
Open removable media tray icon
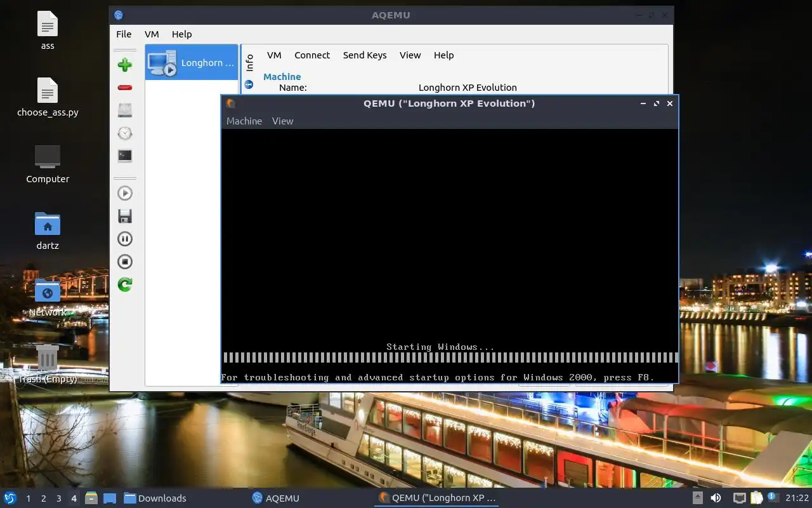[697, 498]
